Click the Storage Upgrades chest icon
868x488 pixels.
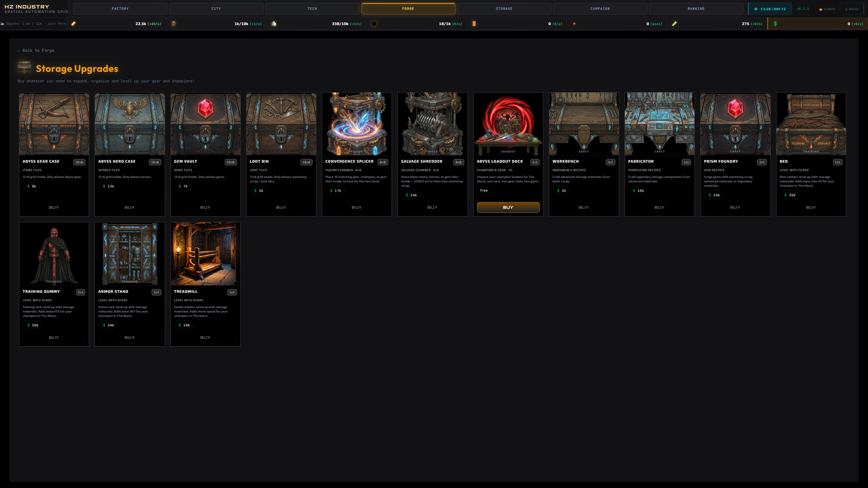point(24,68)
